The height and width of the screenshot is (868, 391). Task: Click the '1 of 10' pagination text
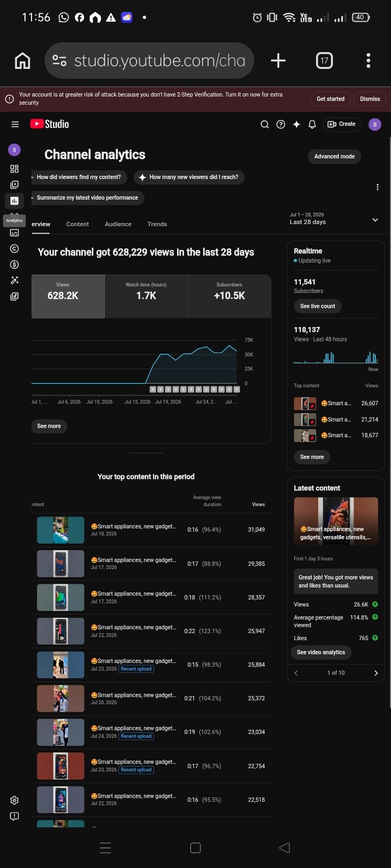(336, 673)
